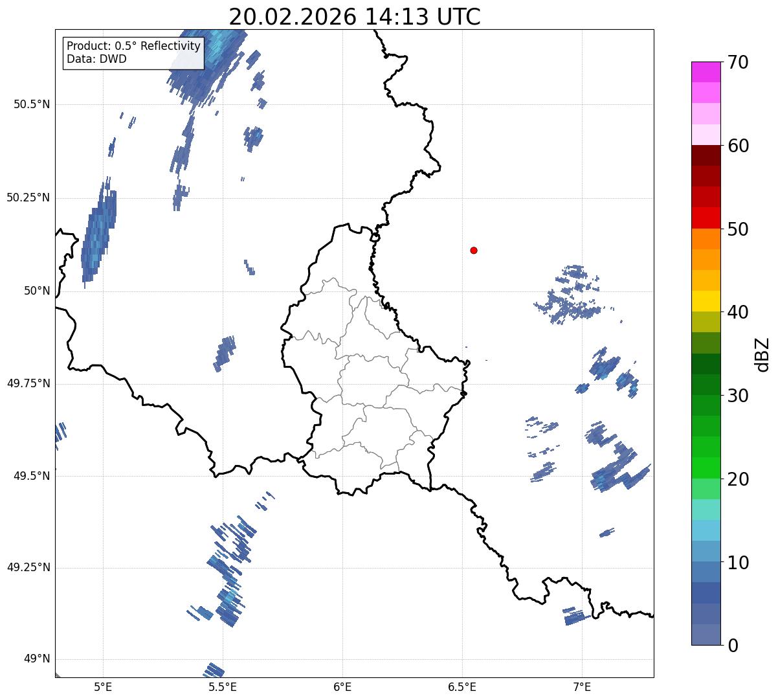The width and height of the screenshot is (778, 700).
Task: Click the Data: DWD label
Action: [x=96, y=59]
